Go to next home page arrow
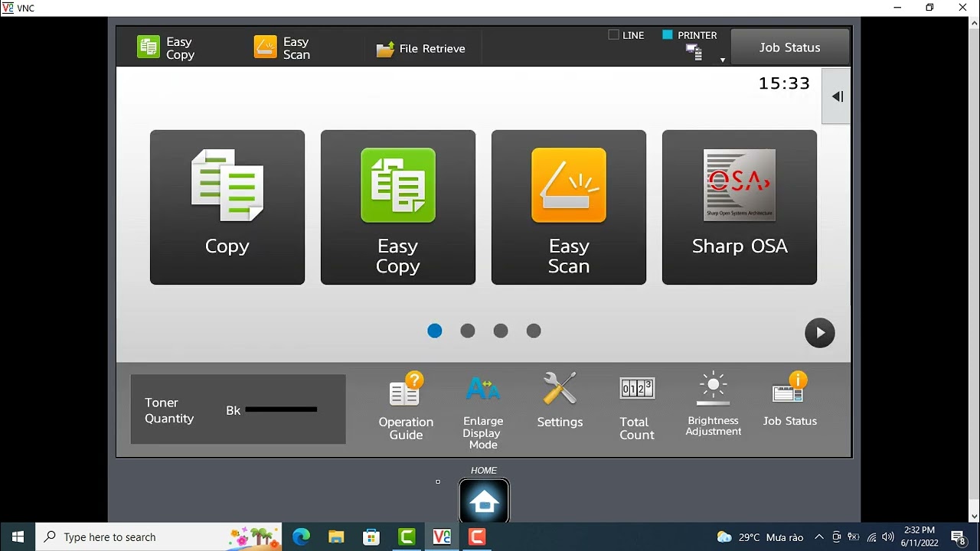The height and width of the screenshot is (551, 980). pos(819,333)
